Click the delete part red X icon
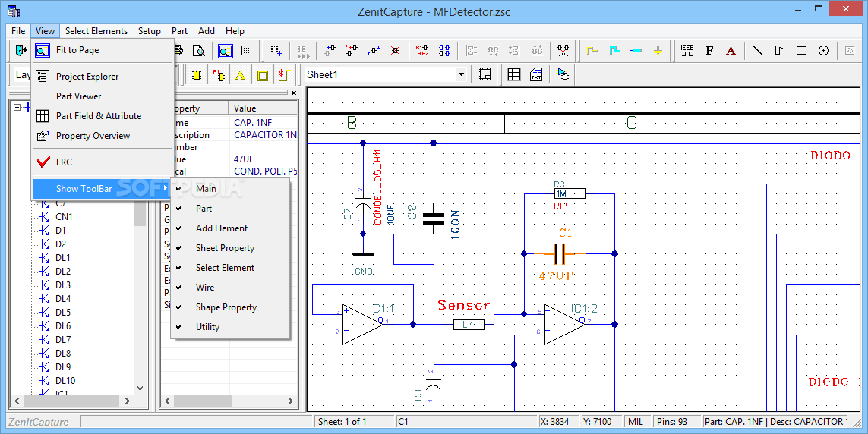This screenshot has width=868, height=434. [x=395, y=51]
